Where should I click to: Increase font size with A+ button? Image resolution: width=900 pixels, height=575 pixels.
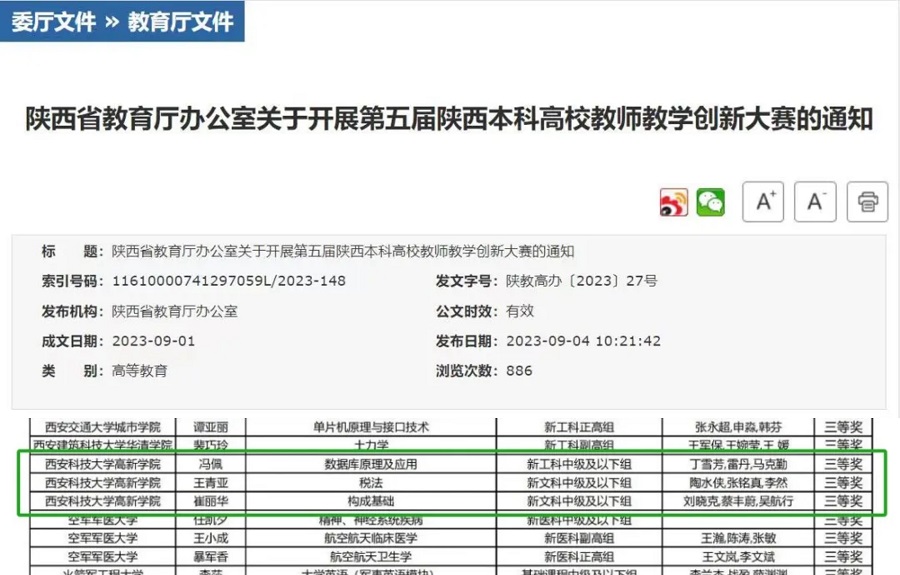763,202
